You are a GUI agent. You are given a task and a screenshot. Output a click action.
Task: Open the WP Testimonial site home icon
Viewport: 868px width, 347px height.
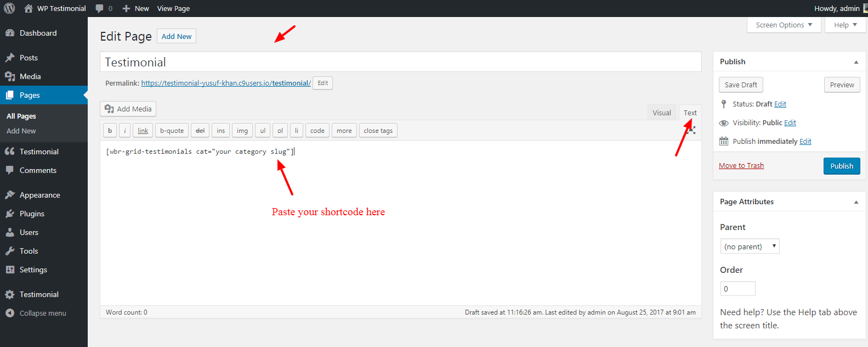click(x=29, y=8)
